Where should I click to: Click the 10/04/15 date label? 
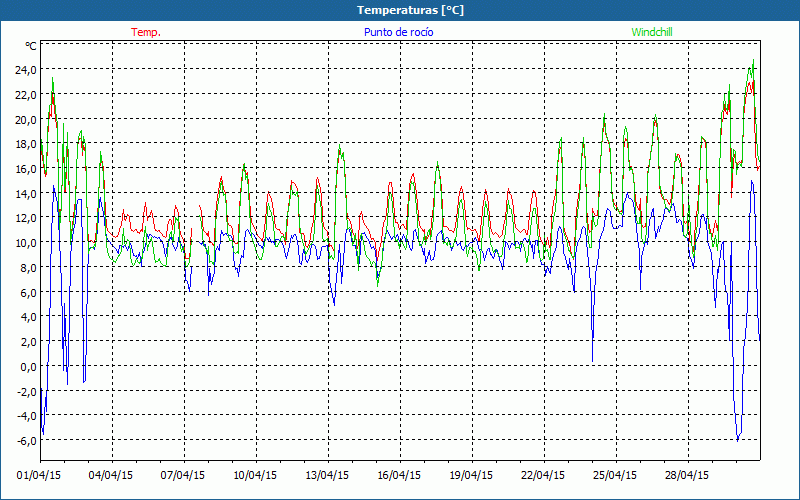255,476
